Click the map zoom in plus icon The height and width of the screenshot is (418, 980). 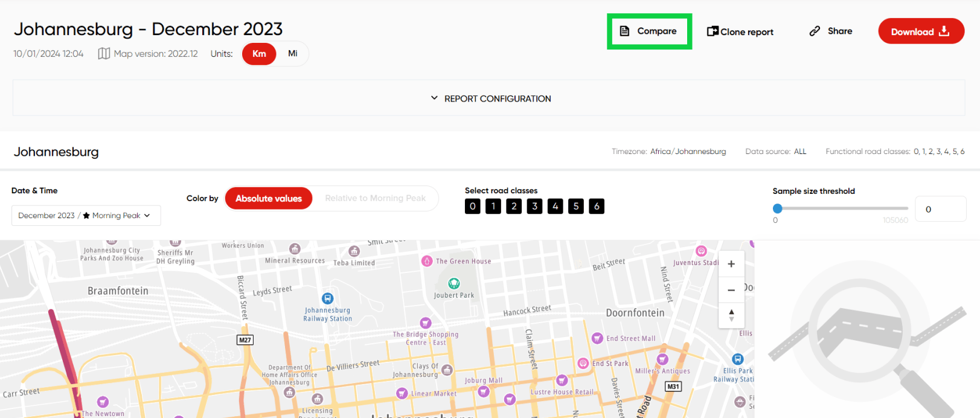pos(731,264)
